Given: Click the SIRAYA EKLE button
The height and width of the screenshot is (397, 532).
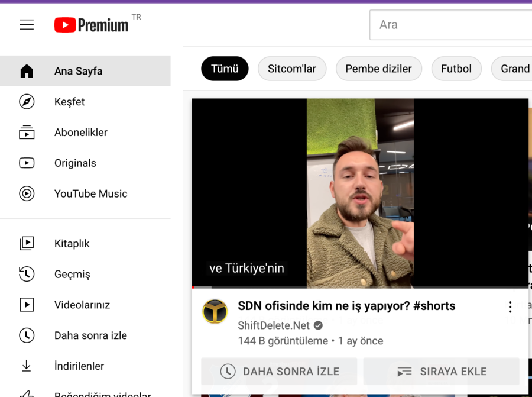Looking at the screenshot, I should pos(441,371).
